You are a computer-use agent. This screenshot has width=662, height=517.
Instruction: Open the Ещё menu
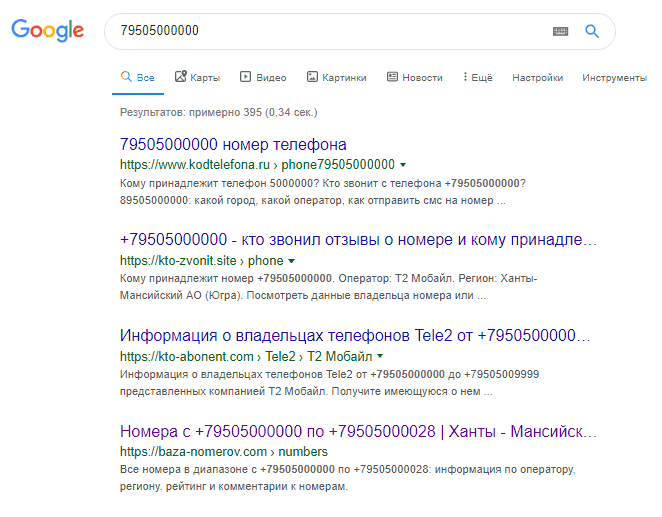[478, 78]
